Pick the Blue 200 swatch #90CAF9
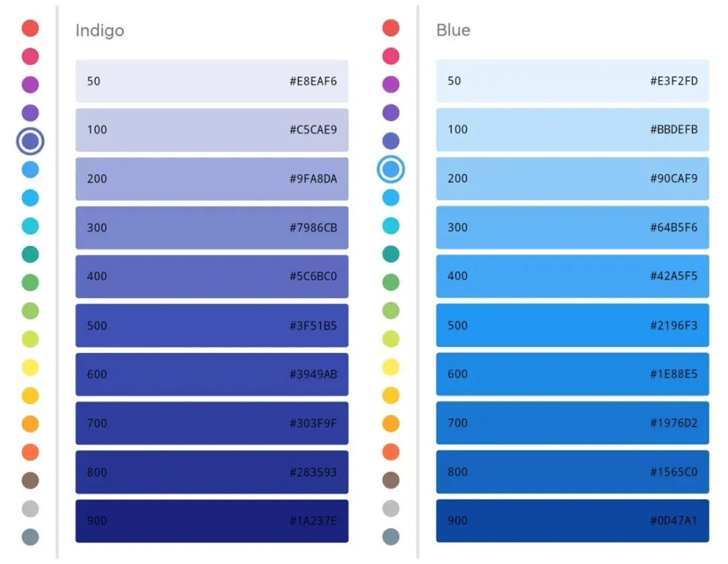 pos(572,179)
